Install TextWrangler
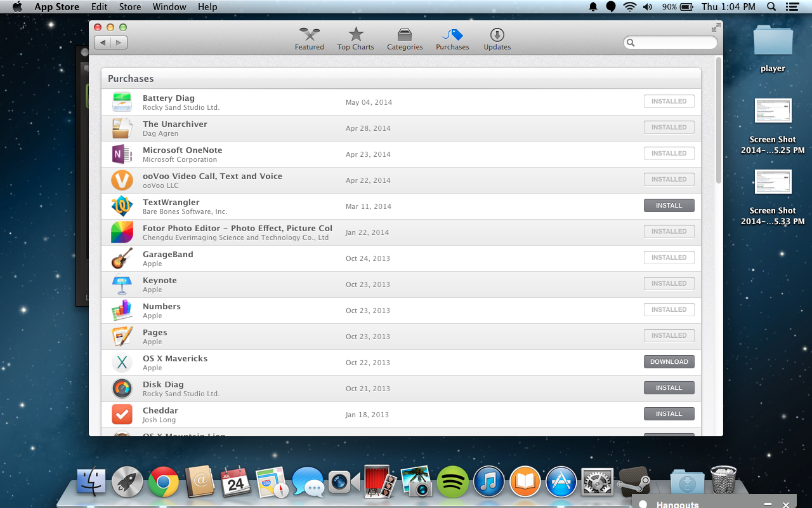This screenshot has height=508, width=812. coord(669,206)
